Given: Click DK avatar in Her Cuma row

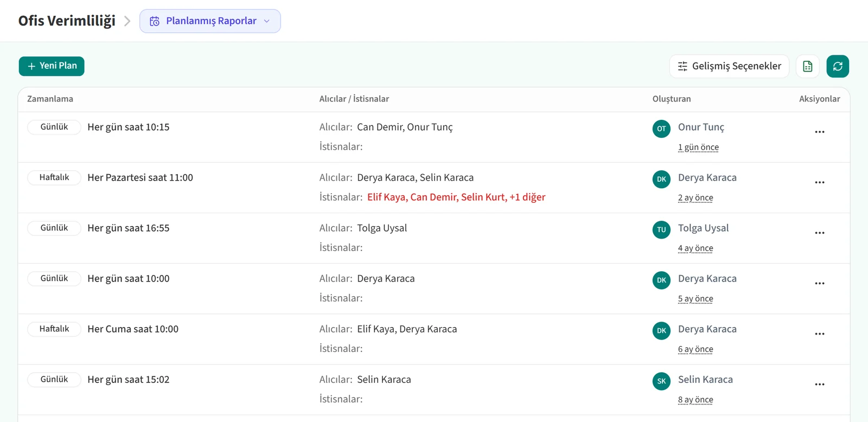Looking at the screenshot, I should 661,330.
